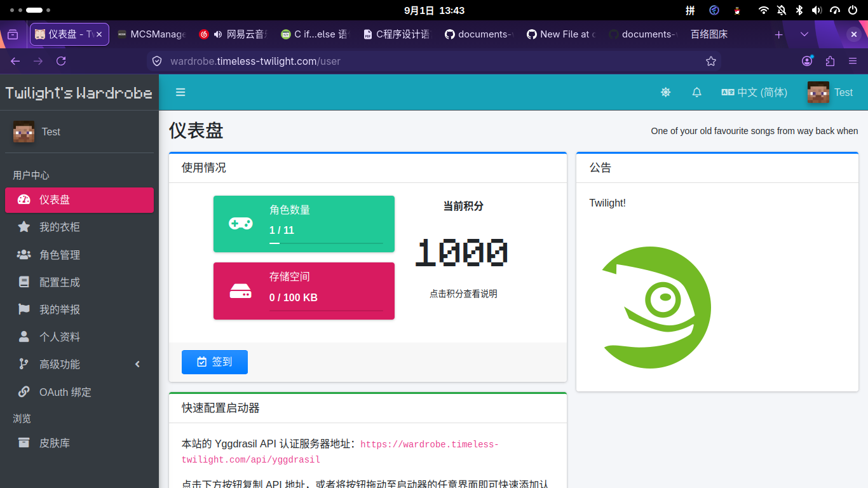Screen dimensions: 868x488
Task: Click the green chameleon logo image
Action: 656,308
